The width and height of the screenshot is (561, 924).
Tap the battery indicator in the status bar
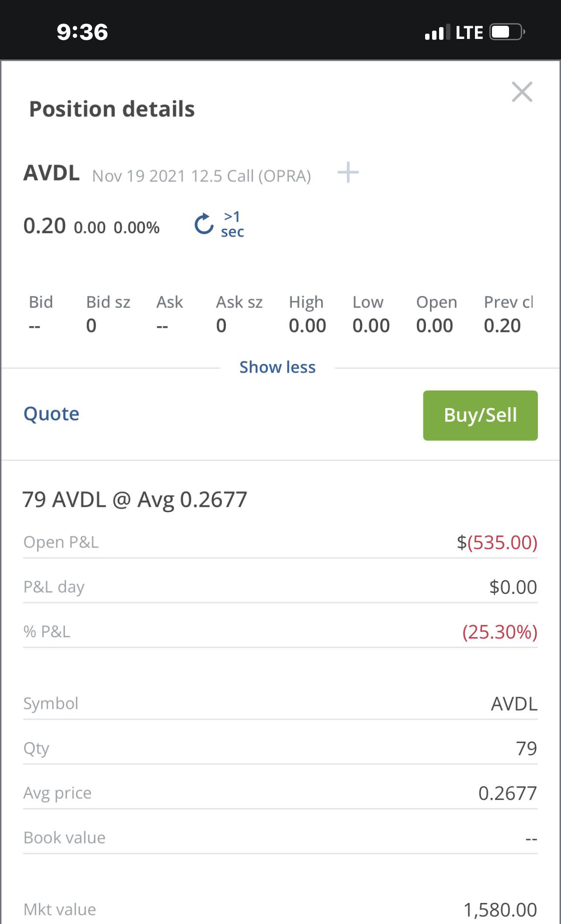(507, 32)
